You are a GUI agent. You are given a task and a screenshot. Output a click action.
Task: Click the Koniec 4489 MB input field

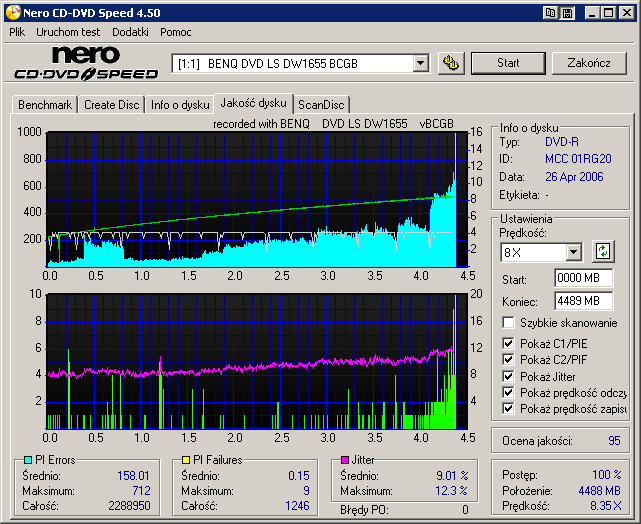pyautogui.click(x=583, y=301)
